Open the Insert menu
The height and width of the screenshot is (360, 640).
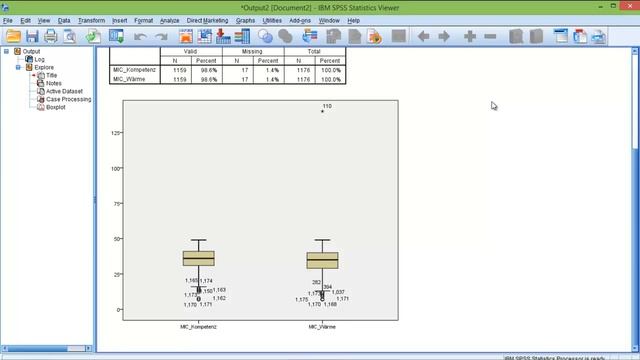[120, 20]
